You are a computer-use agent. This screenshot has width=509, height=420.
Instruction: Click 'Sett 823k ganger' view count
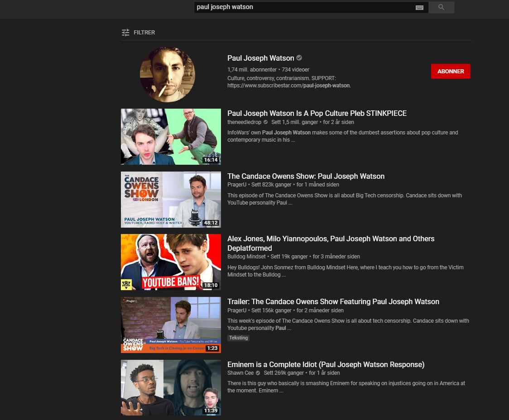coord(271,185)
